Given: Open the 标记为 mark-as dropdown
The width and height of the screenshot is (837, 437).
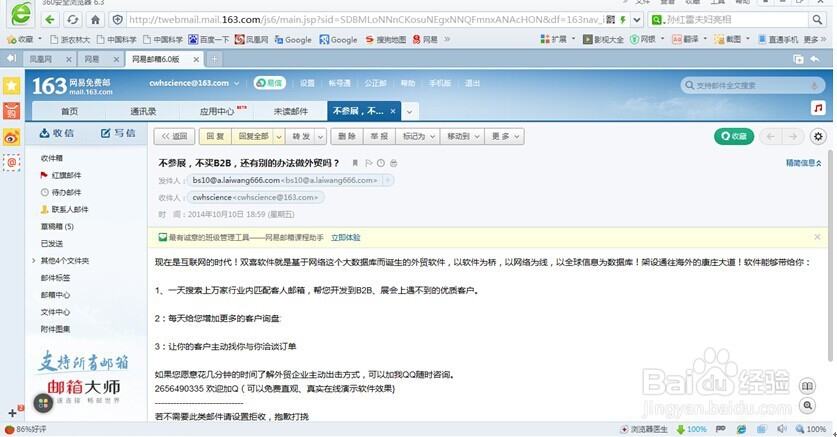Looking at the screenshot, I should point(418,137).
